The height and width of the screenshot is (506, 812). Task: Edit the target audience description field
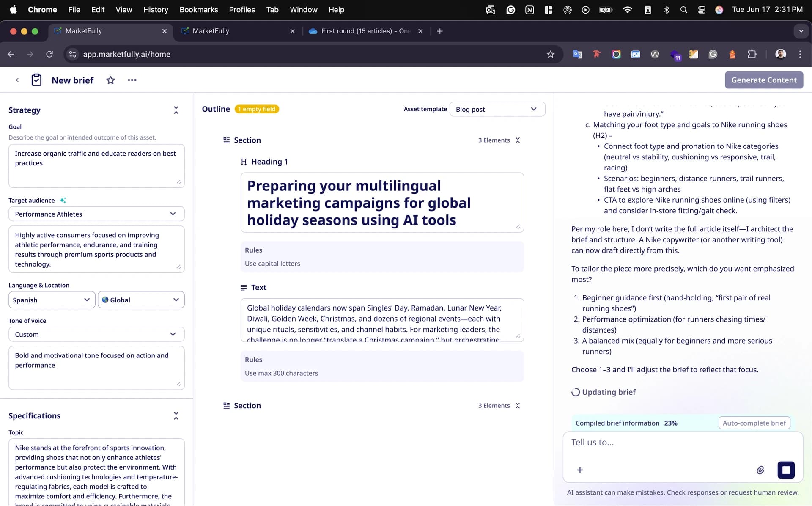tap(96, 249)
